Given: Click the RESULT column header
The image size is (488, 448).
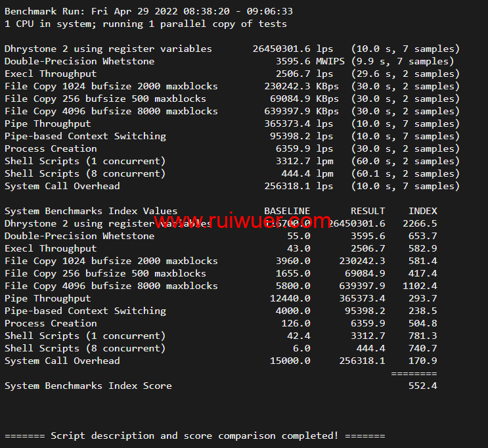Looking at the screenshot, I should point(368,211).
